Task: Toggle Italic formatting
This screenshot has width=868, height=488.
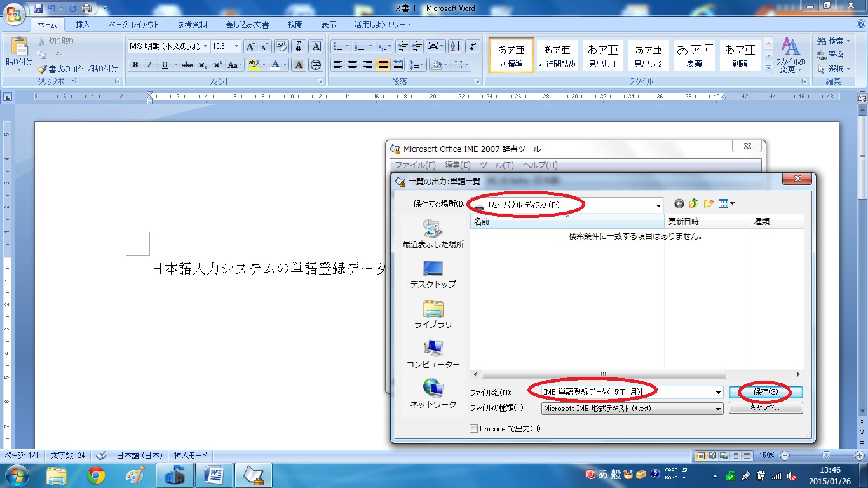Action: (149, 65)
